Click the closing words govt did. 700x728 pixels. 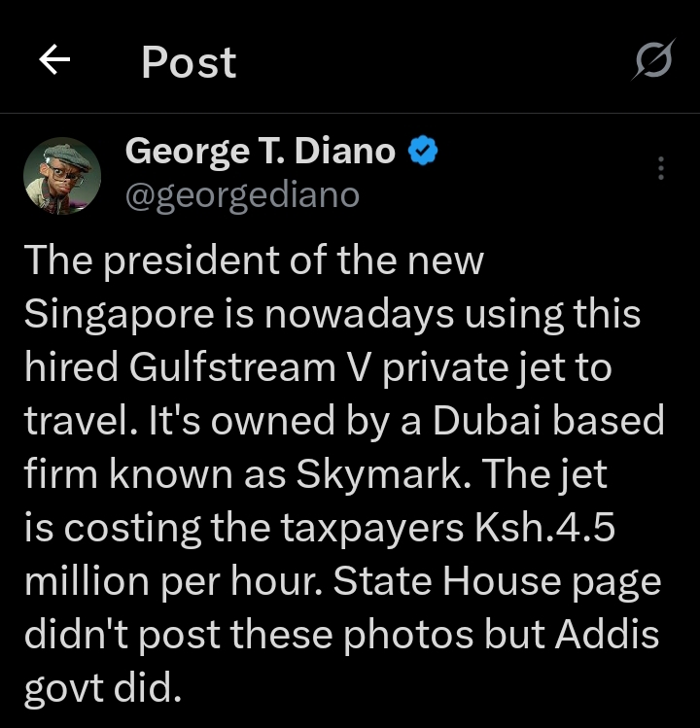(102, 689)
